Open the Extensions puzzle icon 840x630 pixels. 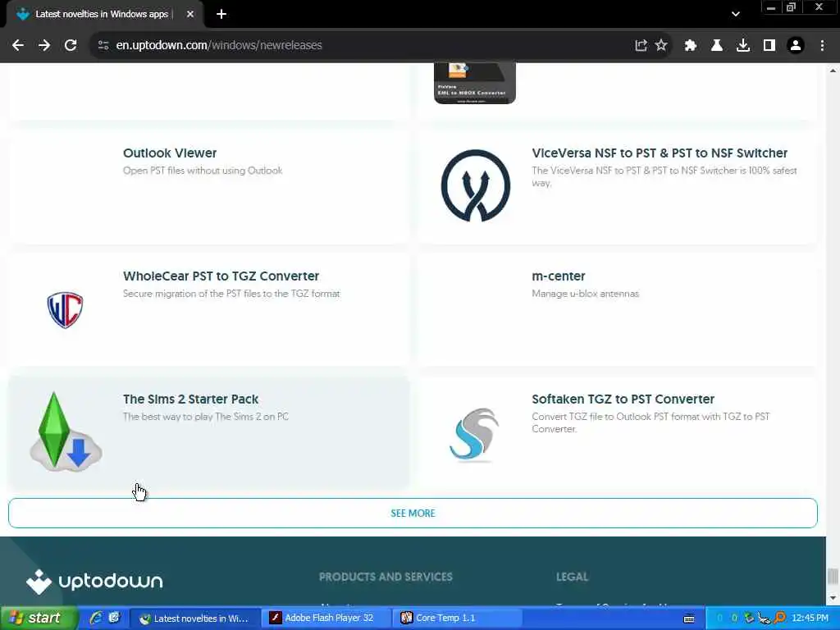click(690, 46)
